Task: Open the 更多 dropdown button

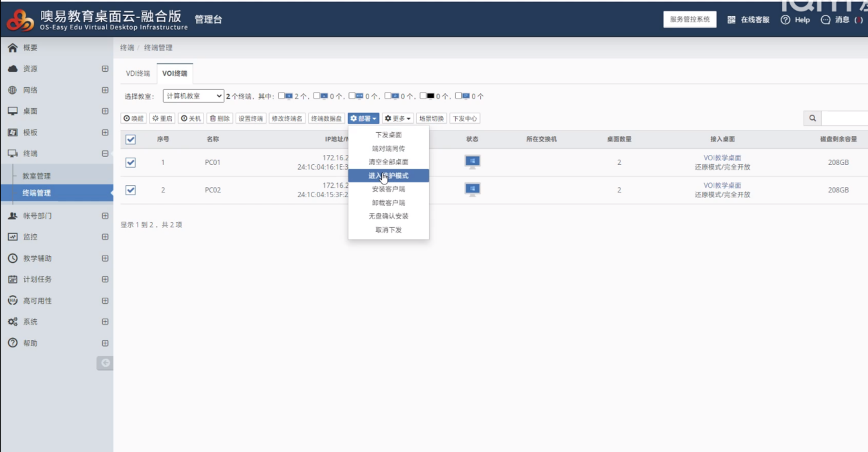Action: tap(397, 119)
